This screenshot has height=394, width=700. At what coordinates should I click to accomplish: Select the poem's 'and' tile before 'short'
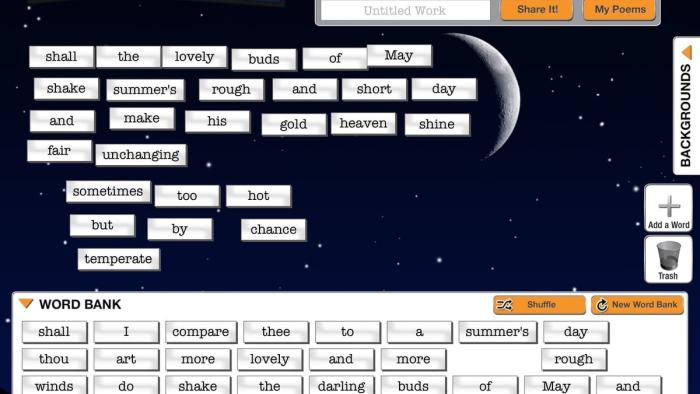(x=304, y=89)
